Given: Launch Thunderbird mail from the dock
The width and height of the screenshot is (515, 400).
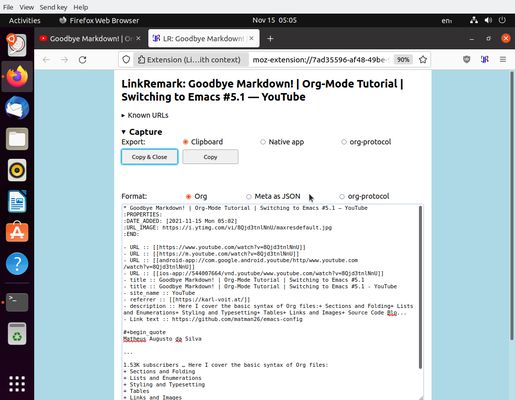Looking at the screenshot, I should 17,108.
